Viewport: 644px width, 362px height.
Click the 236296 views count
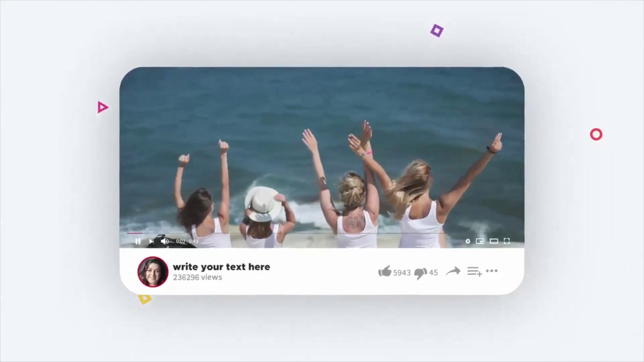pyautogui.click(x=198, y=278)
